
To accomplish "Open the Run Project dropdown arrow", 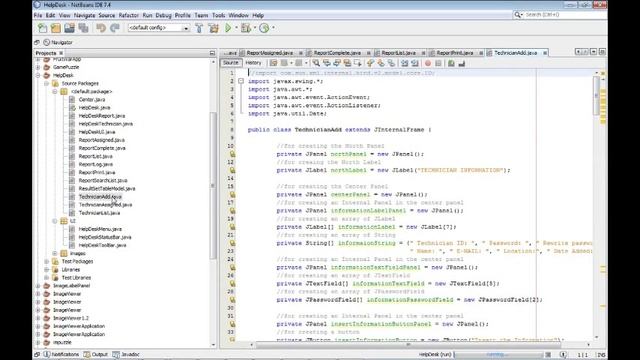I will (236, 28).
